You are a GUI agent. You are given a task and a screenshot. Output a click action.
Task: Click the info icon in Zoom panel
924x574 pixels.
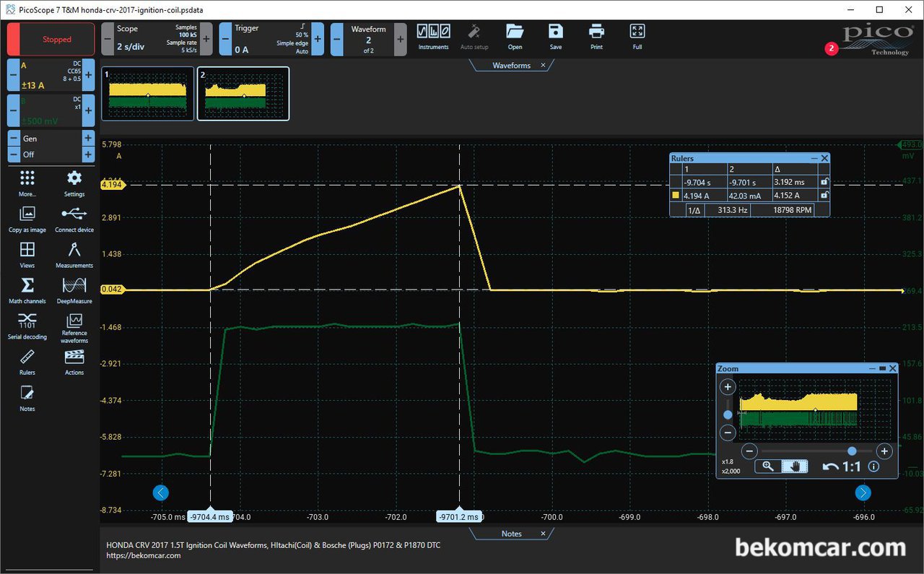[873, 467]
